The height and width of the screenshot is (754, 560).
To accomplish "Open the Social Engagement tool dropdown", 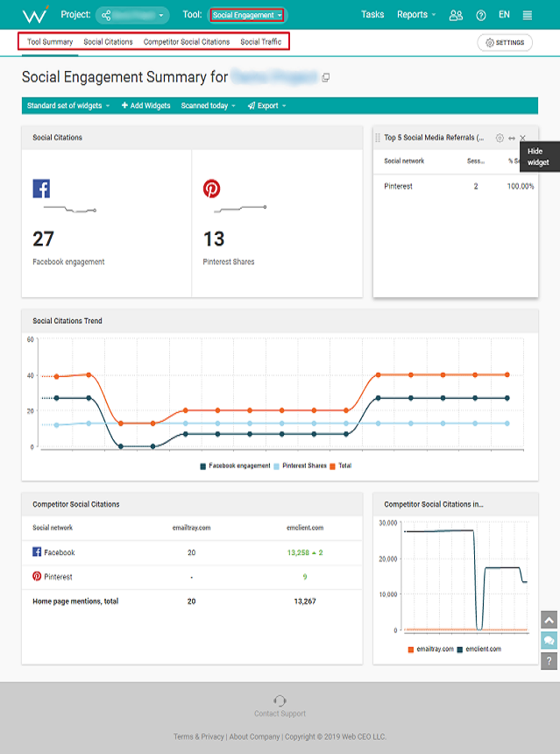I will 247,15.
